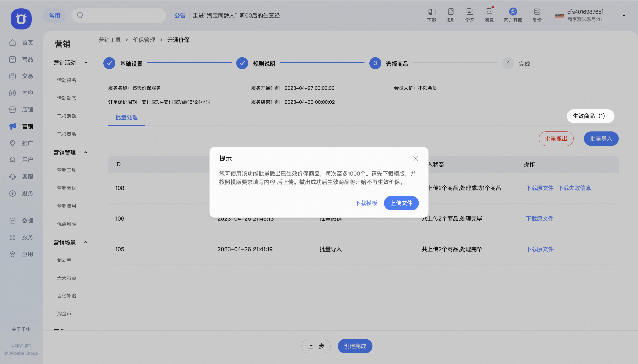This screenshot has width=638, height=364.
Task: Go to 首页 home in sidebar
Action: tap(21, 43)
